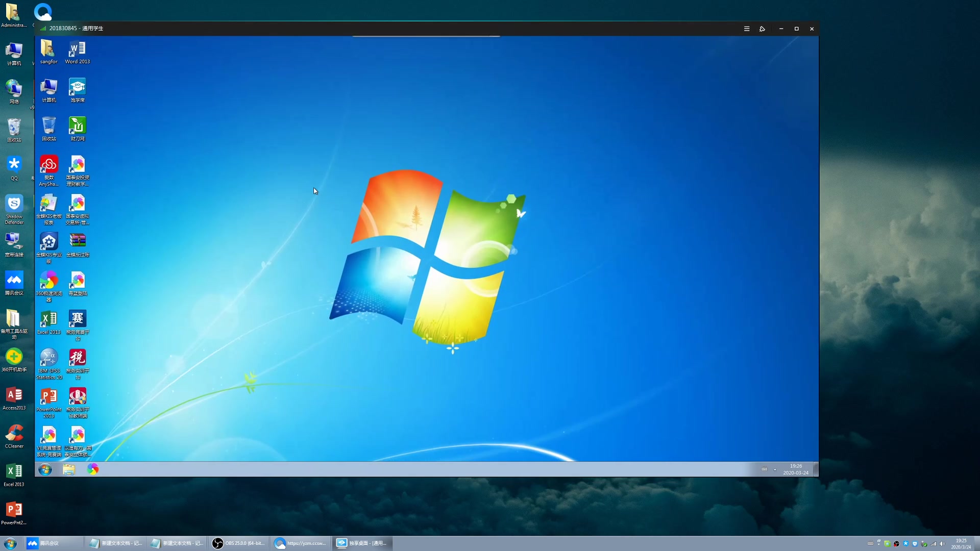This screenshot has width=980, height=551.
Task: Open host desktop Excel 2013 icon
Action: 14,474
